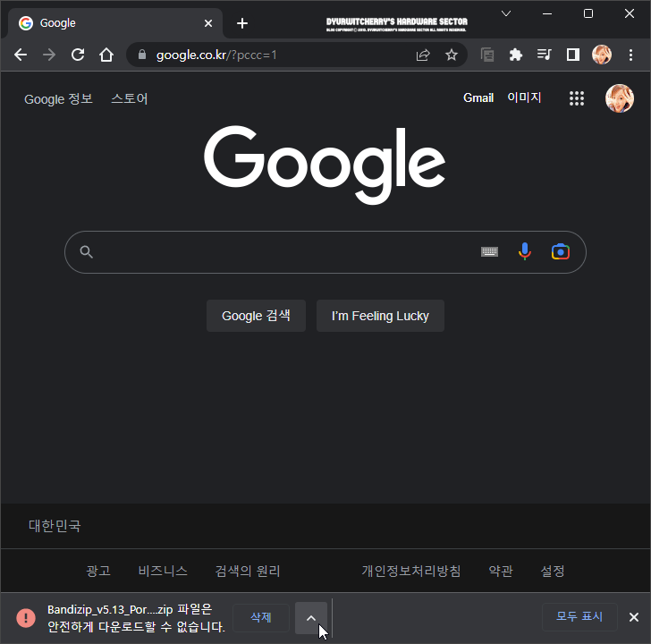The height and width of the screenshot is (644, 651).
Task: Click the Bandizip zip download warning text
Action: (136, 618)
